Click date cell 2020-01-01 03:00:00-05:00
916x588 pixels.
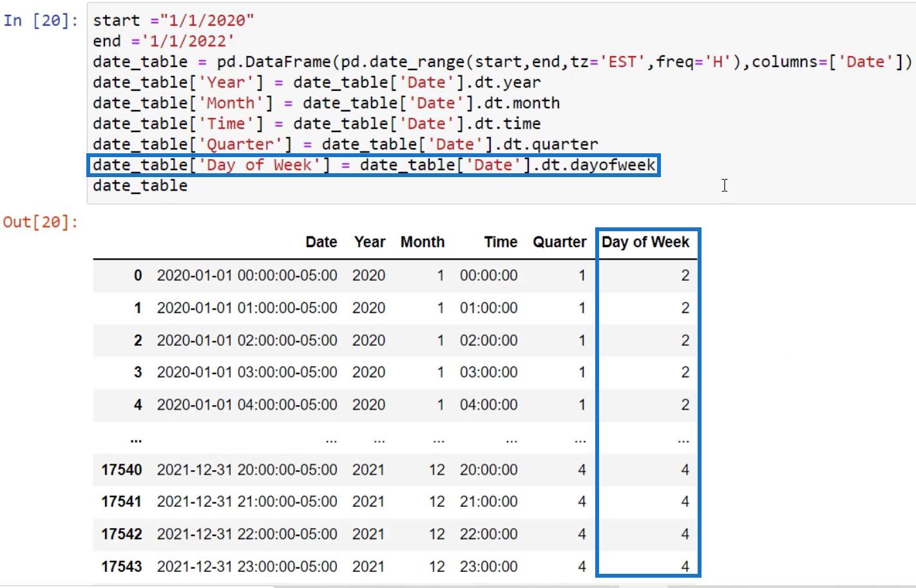pyautogui.click(x=247, y=372)
